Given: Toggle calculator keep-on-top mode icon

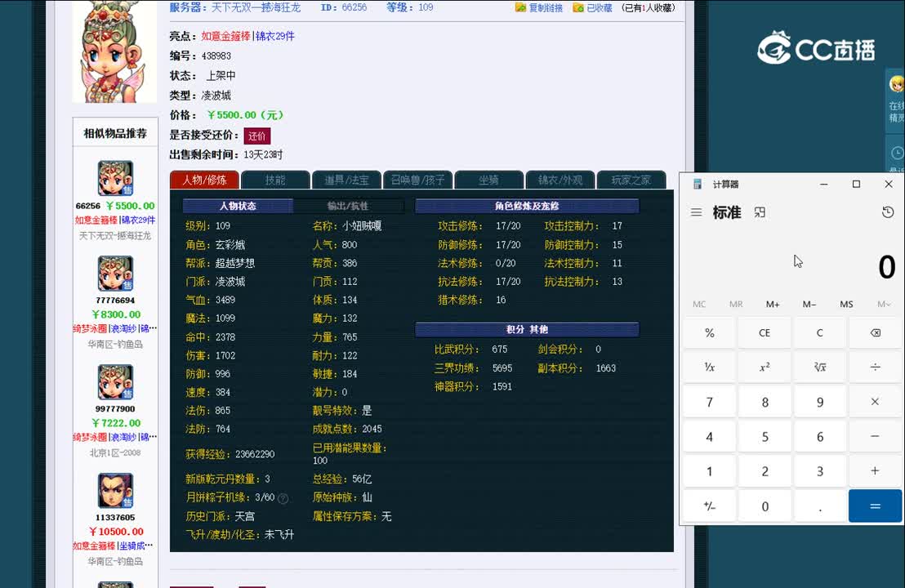Looking at the screenshot, I should [760, 212].
